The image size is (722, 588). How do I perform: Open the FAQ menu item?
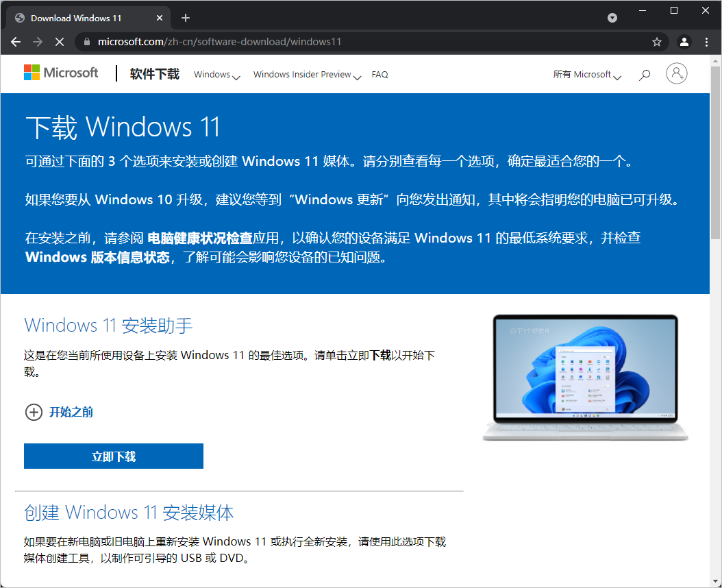click(380, 75)
